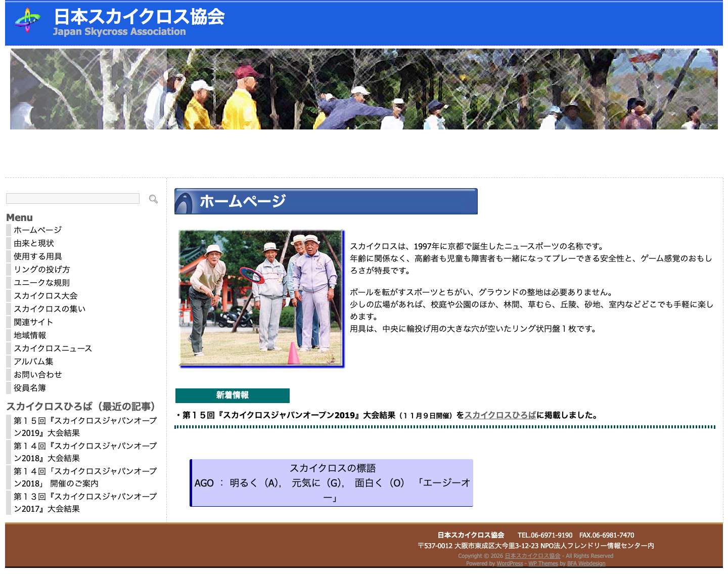Visit the スカイクロス大会 section

pos(47,295)
